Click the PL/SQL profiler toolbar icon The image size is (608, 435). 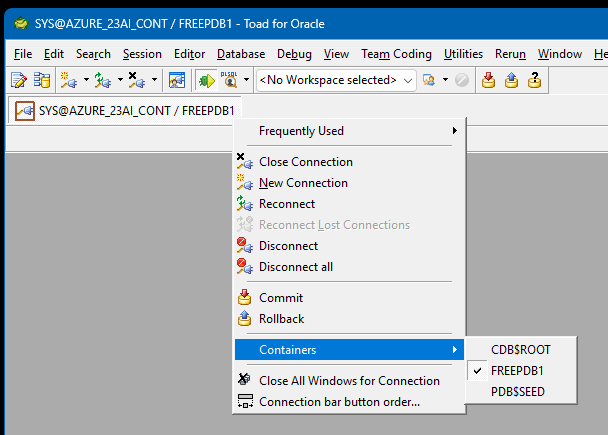pyautogui.click(x=229, y=80)
